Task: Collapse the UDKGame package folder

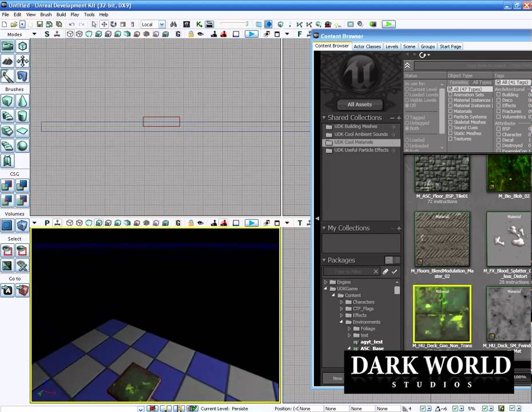Action: click(325, 288)
